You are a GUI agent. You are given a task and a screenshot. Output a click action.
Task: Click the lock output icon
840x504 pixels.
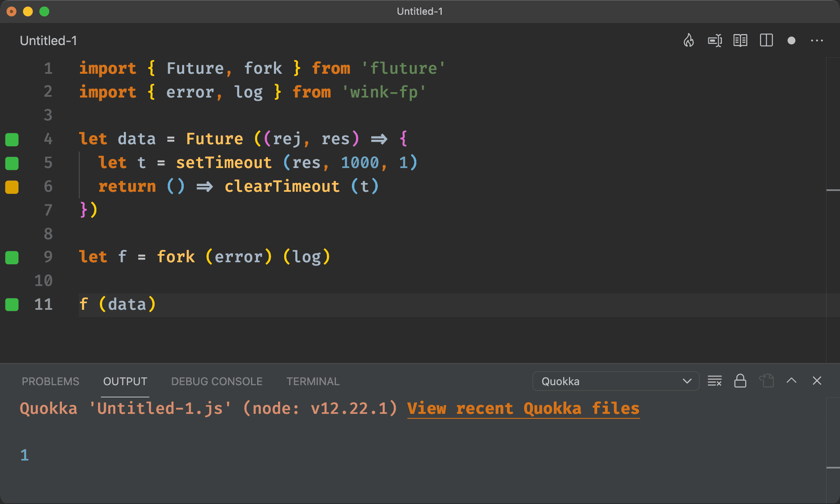point(740,381)
